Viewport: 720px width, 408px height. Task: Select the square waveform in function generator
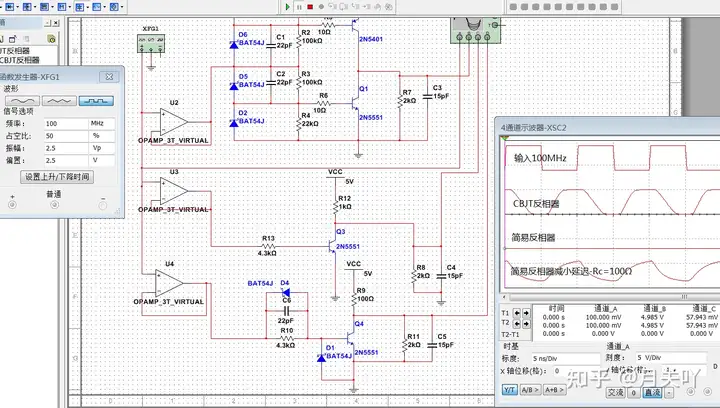click(96, 101)
